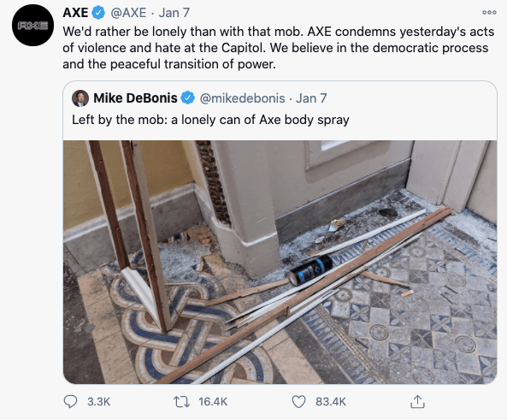Click the AXE profile avatar

coord(33,26)
